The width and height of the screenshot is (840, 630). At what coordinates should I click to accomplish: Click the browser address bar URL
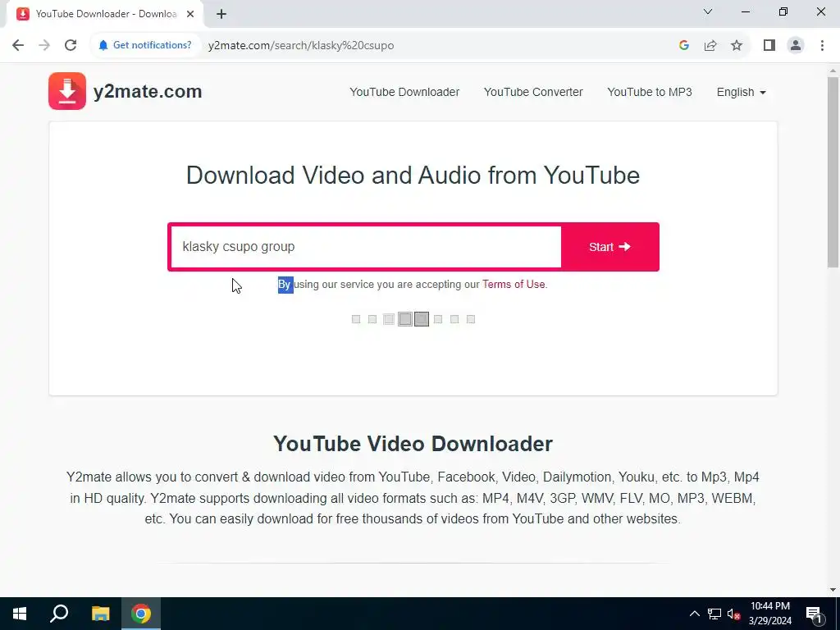tap(300, 46)
